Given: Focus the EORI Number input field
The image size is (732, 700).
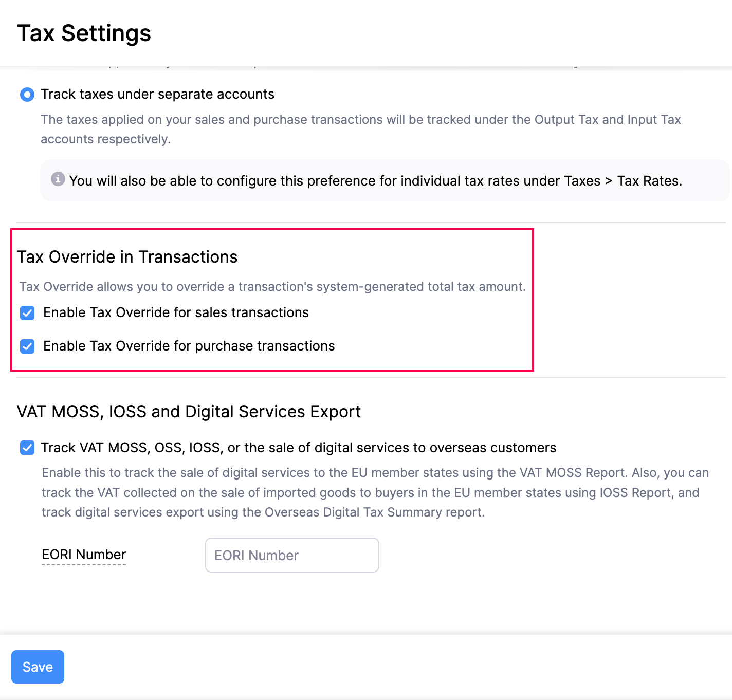Looking at the screenshot, I should pos(292,555).
